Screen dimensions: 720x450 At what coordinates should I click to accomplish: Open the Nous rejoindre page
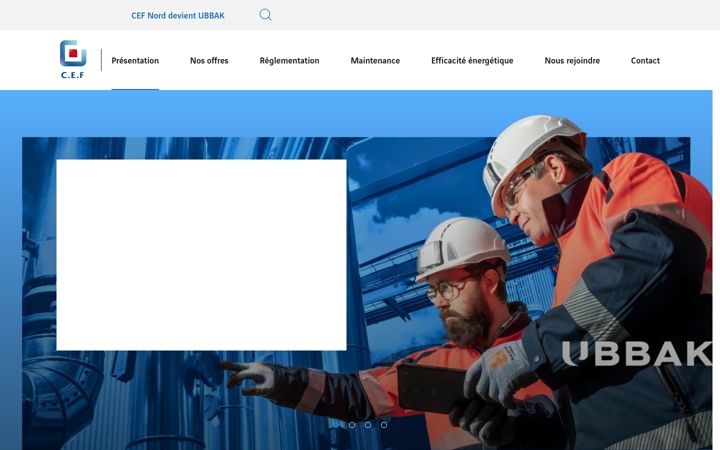[572, 61]
